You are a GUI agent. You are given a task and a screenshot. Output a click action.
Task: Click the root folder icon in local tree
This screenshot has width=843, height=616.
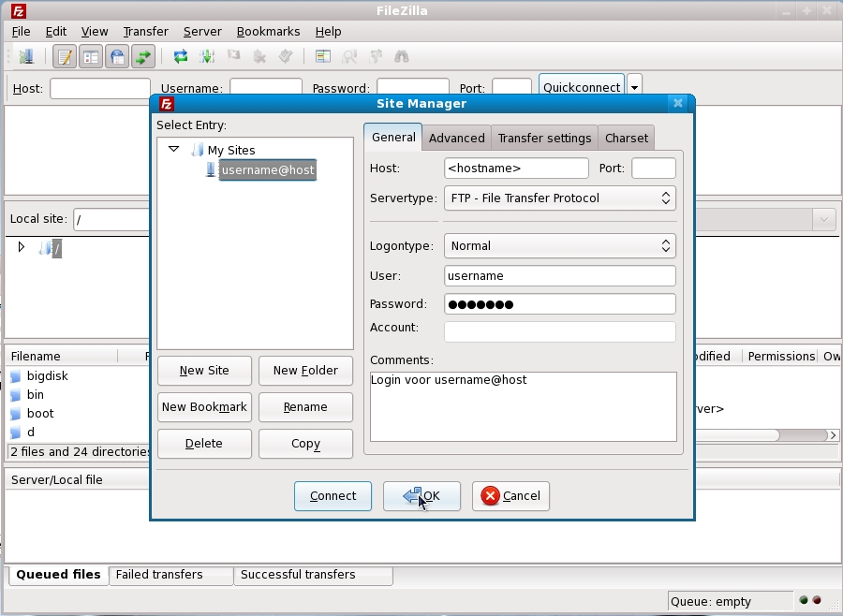45,248
